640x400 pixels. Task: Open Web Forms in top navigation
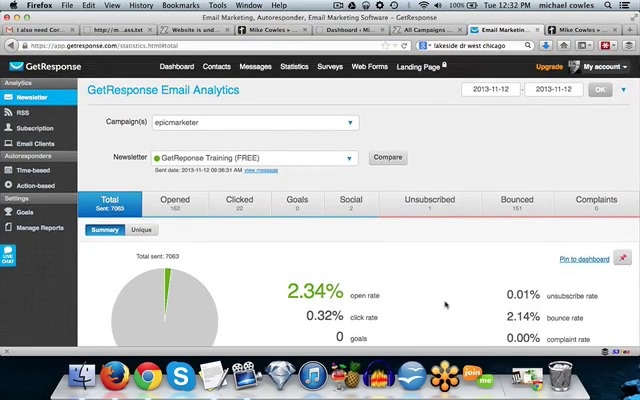tap(369, 67)
